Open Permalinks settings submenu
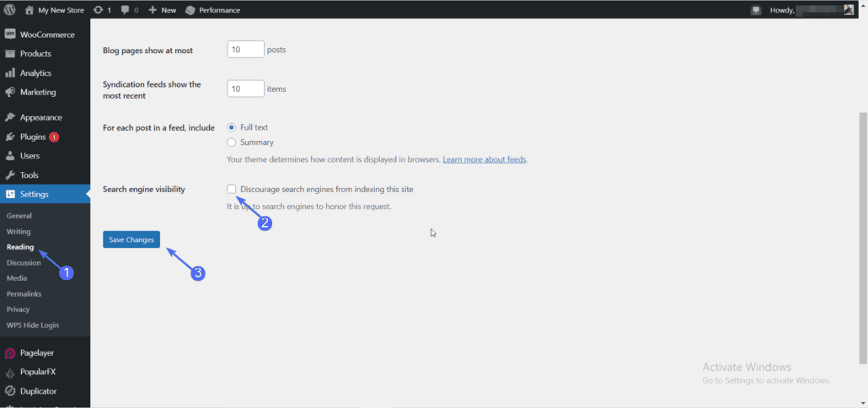 [x=24, y=294]
